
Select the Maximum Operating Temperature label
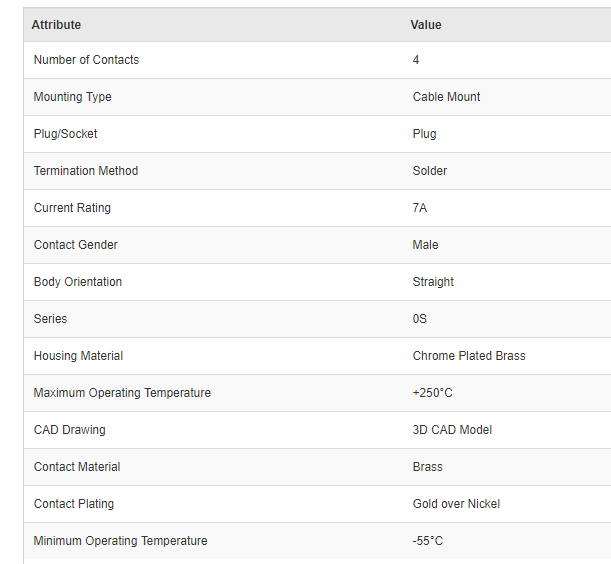(122, 393)
